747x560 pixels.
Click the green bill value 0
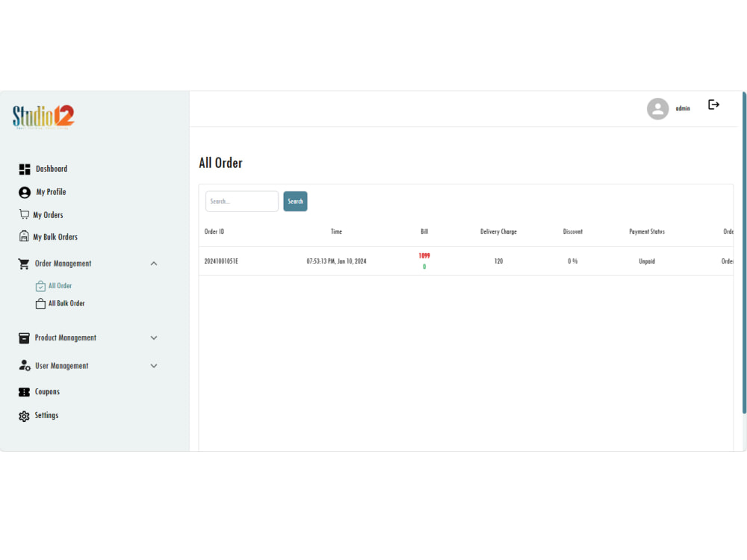pyautogui.click(x=424, y=267)
